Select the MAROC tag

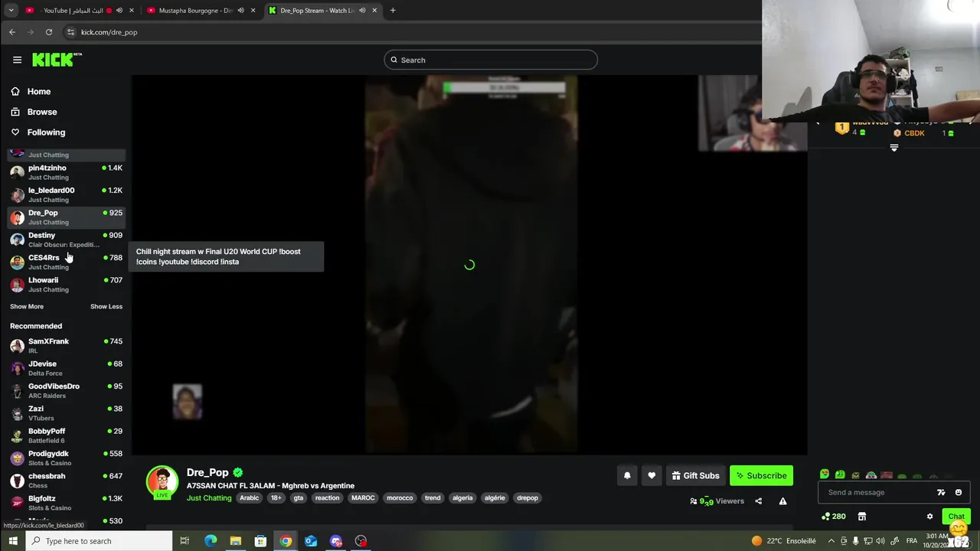(363, 498)
